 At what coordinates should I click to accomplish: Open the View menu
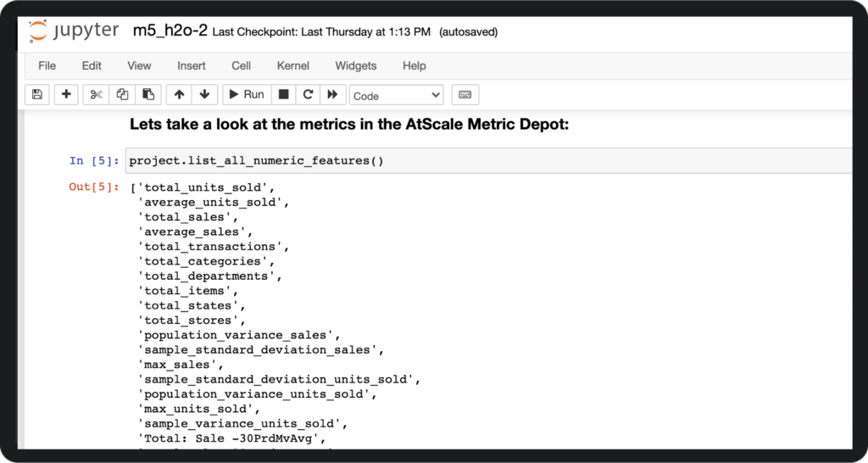pos(139,65)
